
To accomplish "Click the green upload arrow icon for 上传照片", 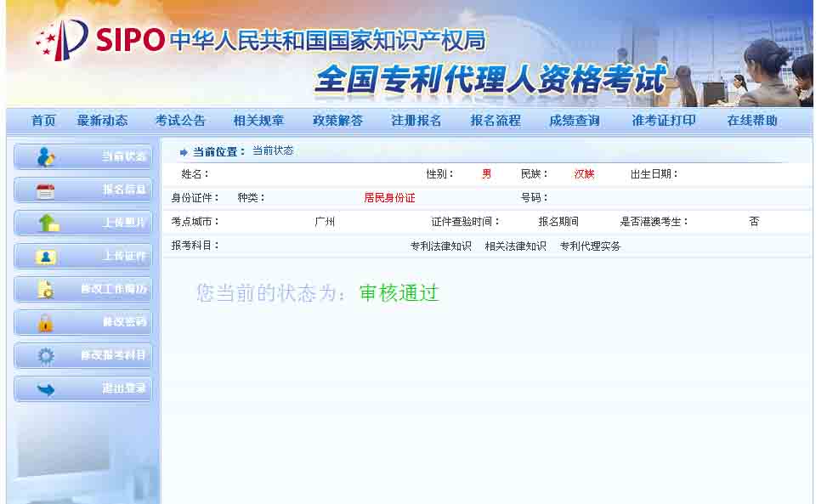I will (x=48, y=224).
